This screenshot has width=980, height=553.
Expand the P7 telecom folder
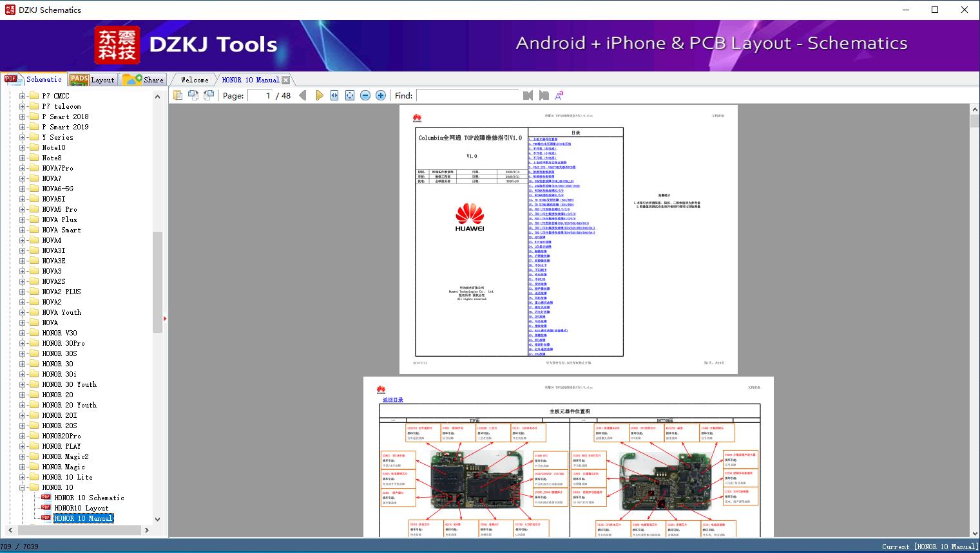pos(23,106)
